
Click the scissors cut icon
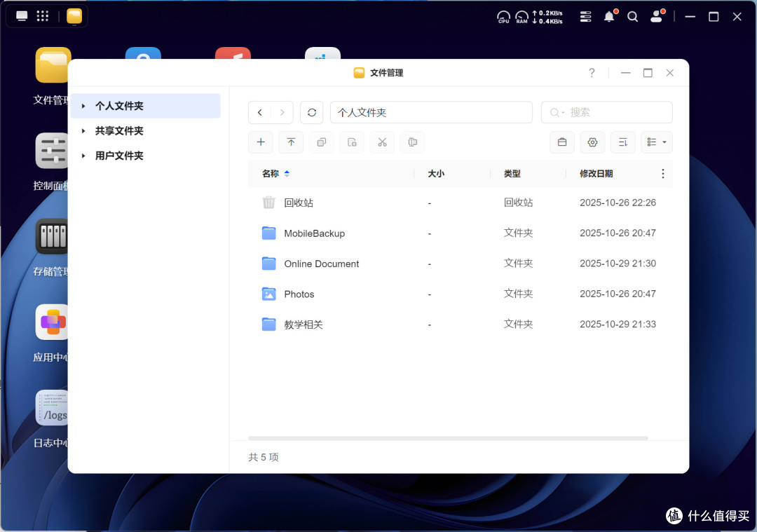pyautogui.click(x=383, y=142)
